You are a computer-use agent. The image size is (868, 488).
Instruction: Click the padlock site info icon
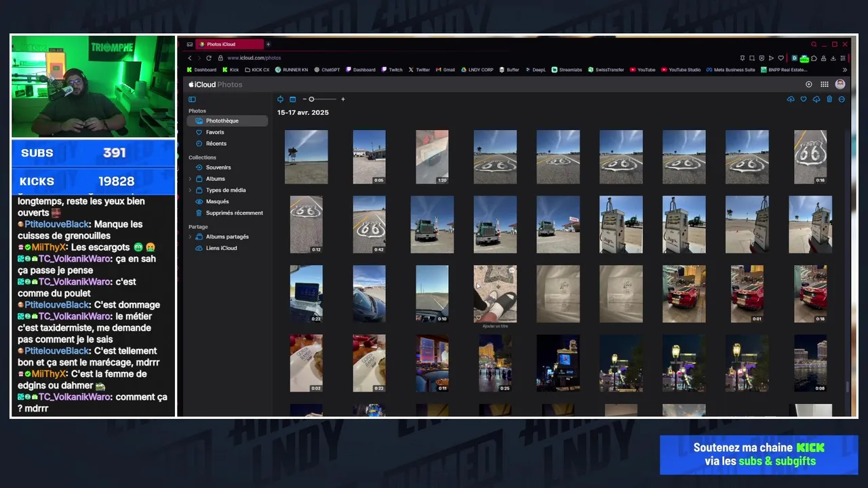pyautogui.click(x=221, y=58)
